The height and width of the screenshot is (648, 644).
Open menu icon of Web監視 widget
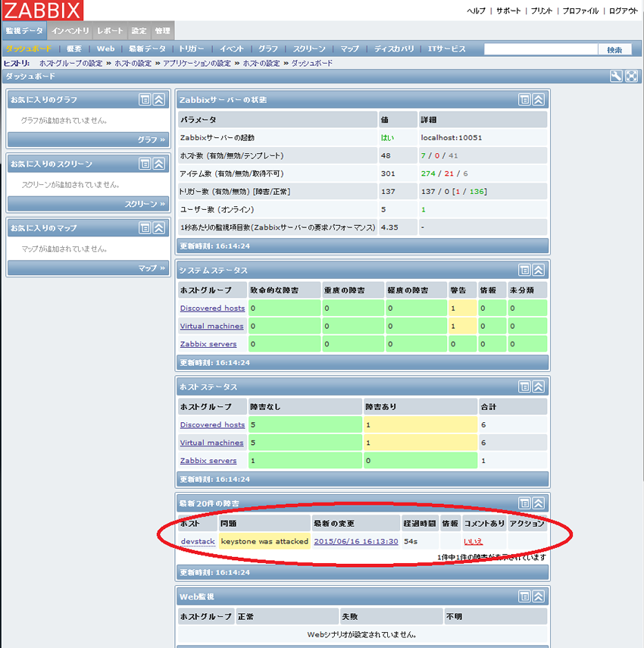point(524,596)
